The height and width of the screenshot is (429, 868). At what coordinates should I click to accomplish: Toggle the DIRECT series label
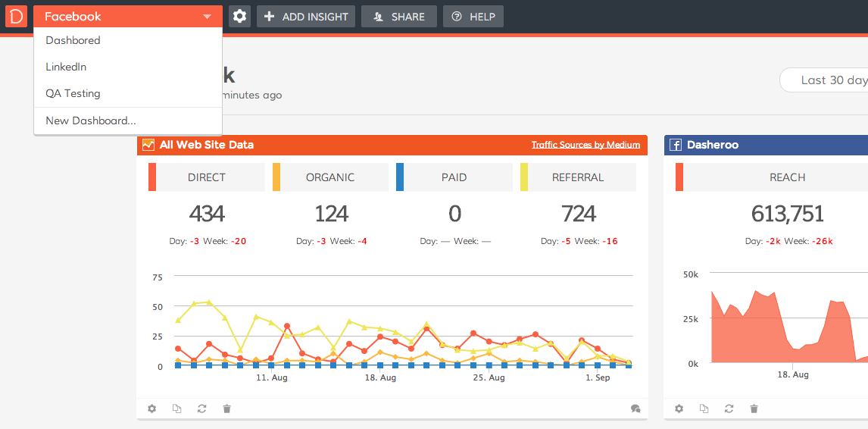pyautogui.click(x=207, y=177)
